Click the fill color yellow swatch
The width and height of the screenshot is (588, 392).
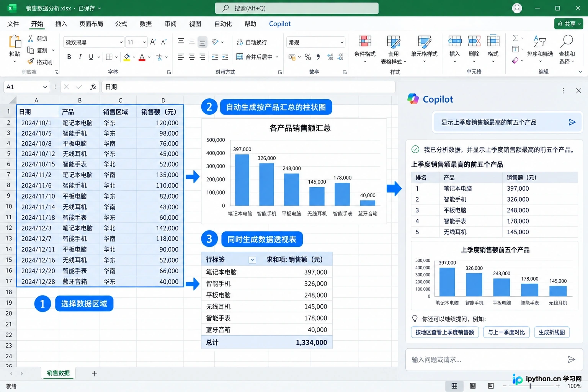[x=127, y=60]
